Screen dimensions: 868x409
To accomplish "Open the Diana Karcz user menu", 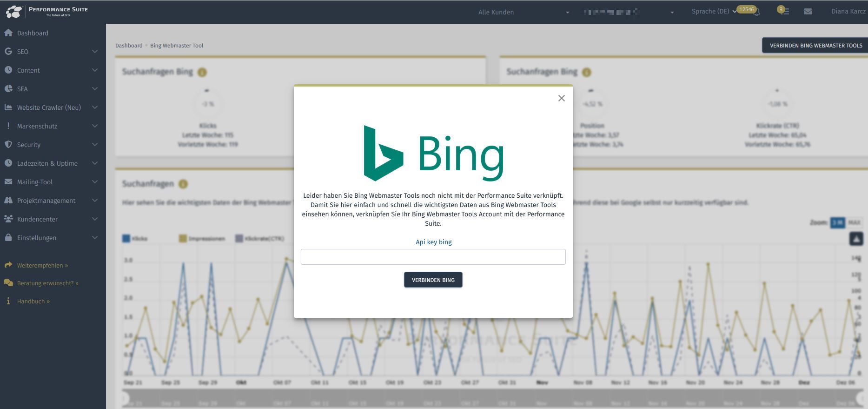I will click(x=848, y=12).
